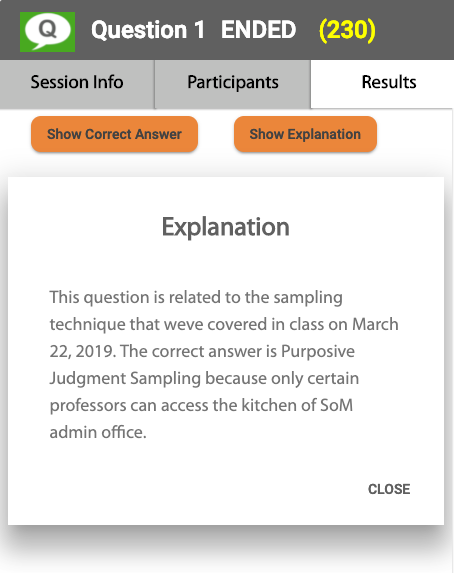Click the ENDED status label

258,30
